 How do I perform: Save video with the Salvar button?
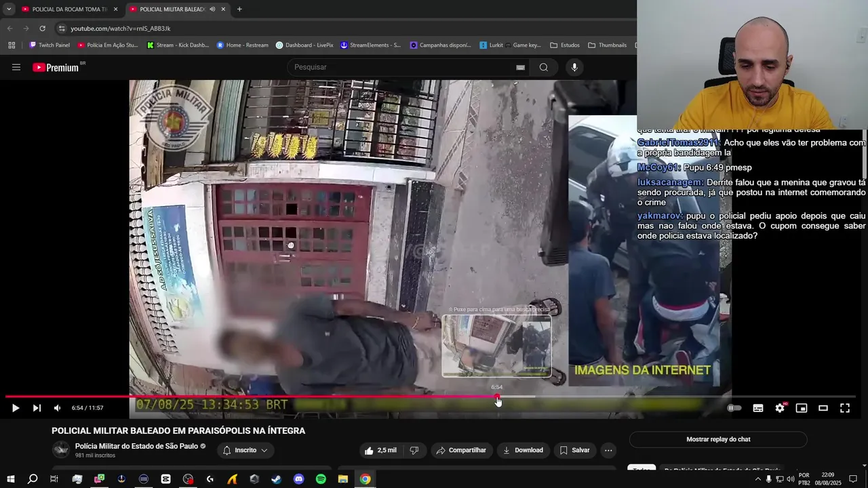pos(574,450)
